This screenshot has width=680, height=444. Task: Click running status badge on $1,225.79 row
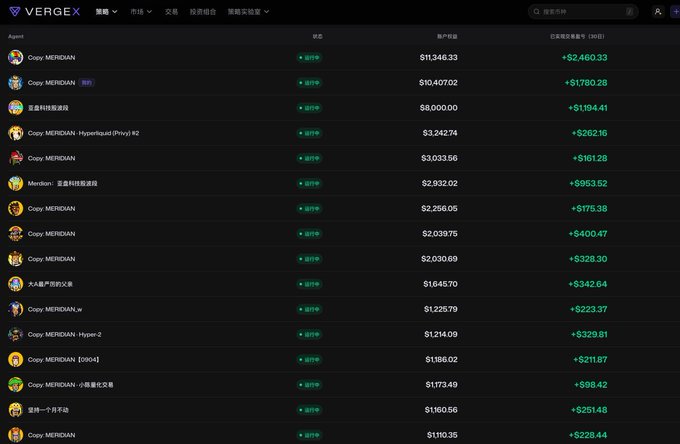(309, 309)
